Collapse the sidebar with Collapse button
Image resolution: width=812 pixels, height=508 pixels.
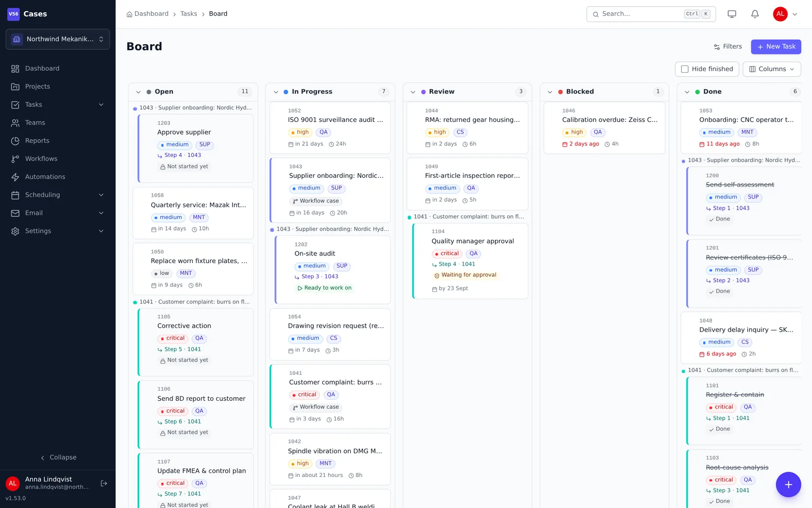pos(58,457)
